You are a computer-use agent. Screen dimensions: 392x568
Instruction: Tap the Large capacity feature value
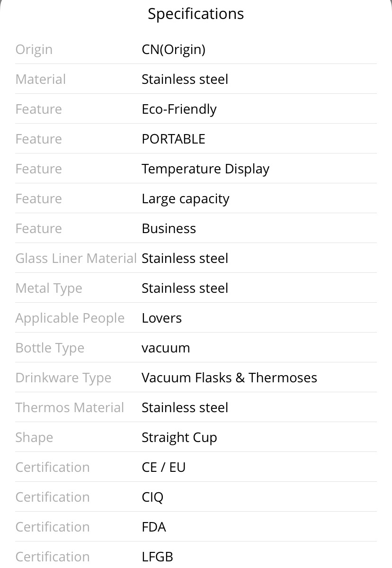[185, 199]
